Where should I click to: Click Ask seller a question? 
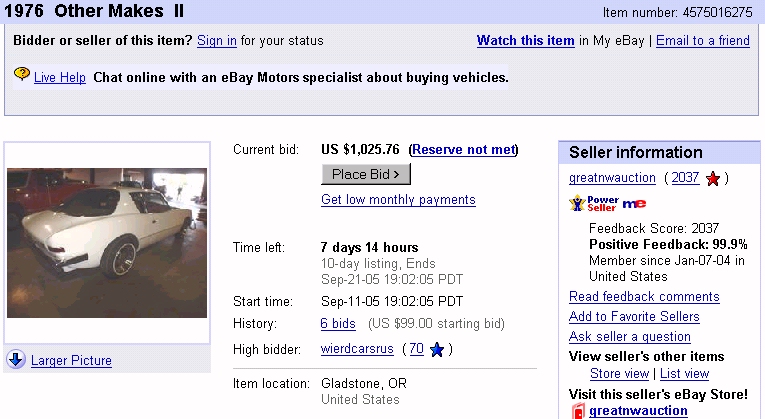point(630,337)
